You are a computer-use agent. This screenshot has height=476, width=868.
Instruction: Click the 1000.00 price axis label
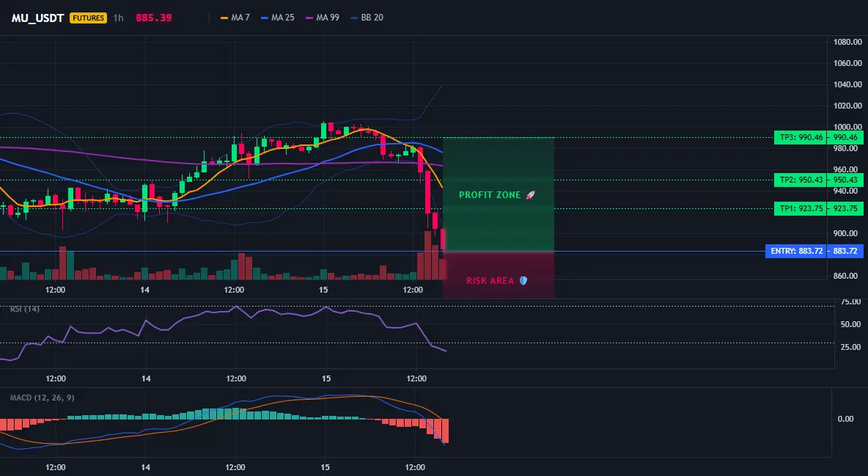[847, 127]
